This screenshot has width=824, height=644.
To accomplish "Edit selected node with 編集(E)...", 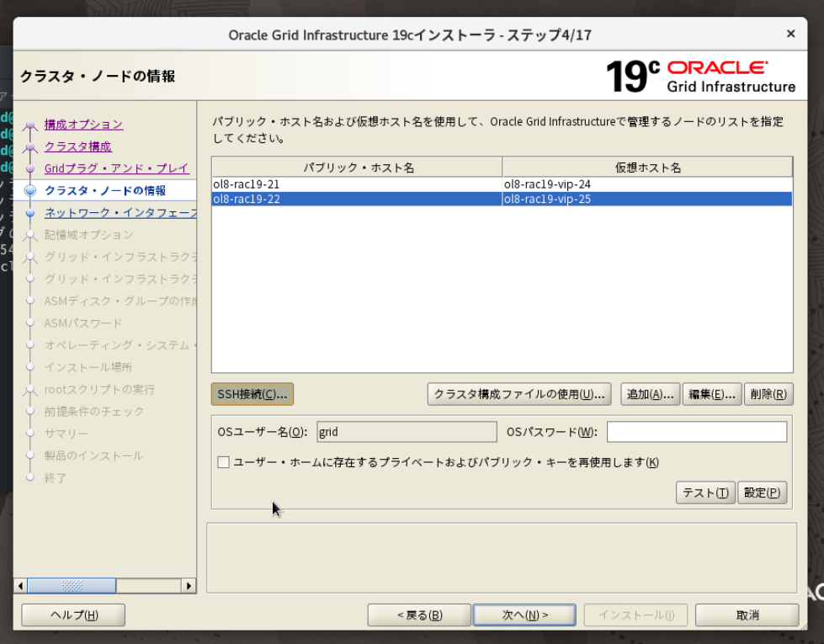I will click(712, 394).
